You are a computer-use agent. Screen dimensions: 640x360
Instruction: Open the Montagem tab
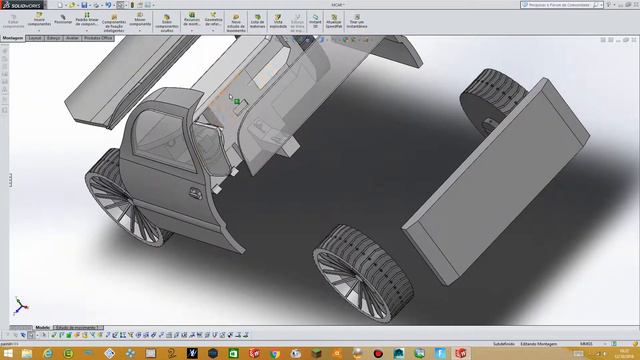[13, 38]
